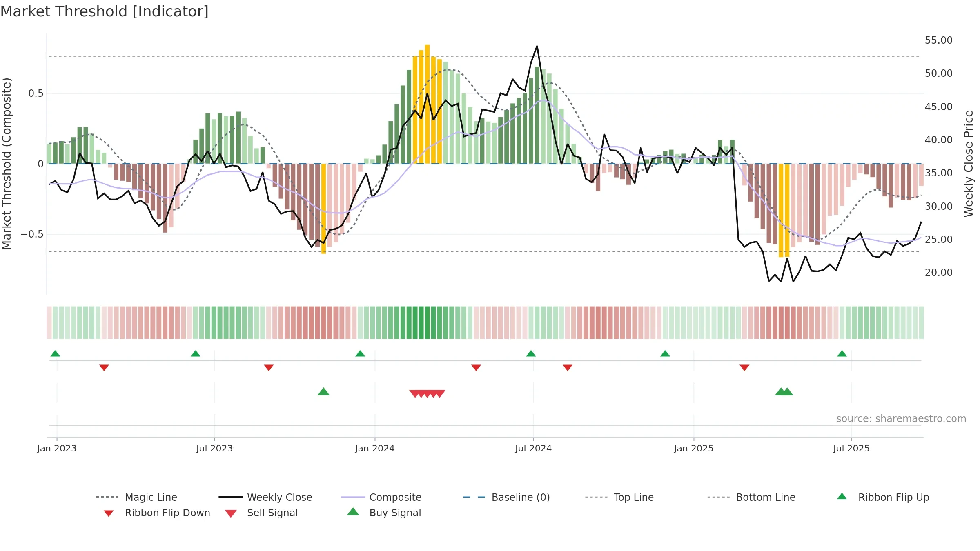Click the yellow bars touching bottom line in 2025
Screen dimensions: 980x551
(x=784, y=210)
